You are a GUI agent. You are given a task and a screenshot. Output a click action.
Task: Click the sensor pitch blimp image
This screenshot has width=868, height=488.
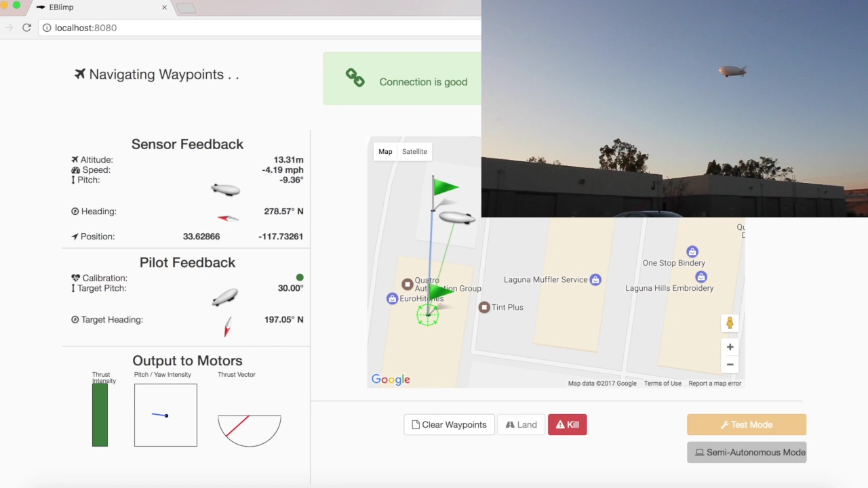pyautogui.click(x=225, y=190)
